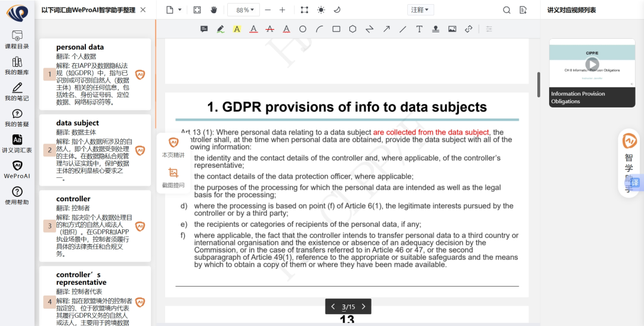Select the hexagon polygon tool

(x=353, y=29)
